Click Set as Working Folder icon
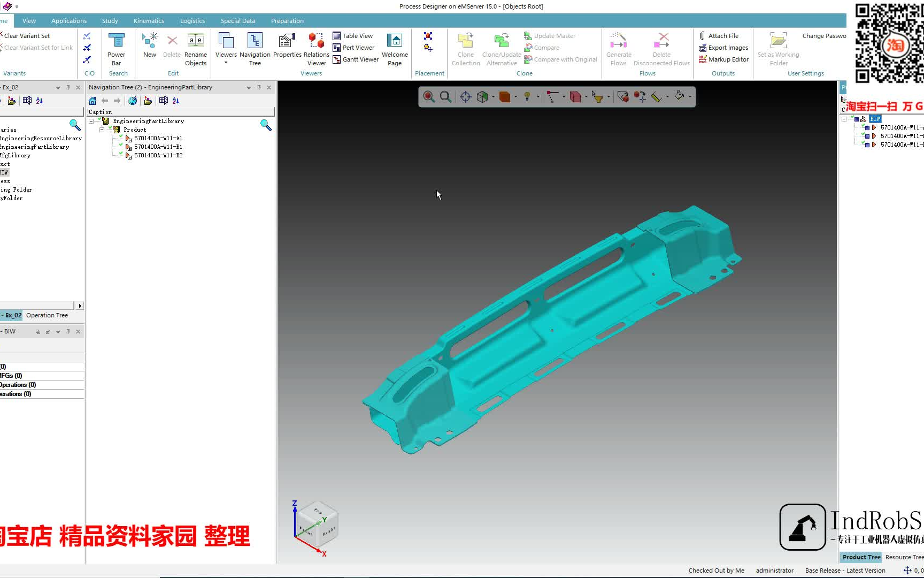924x578 pixels. point(779,49)
